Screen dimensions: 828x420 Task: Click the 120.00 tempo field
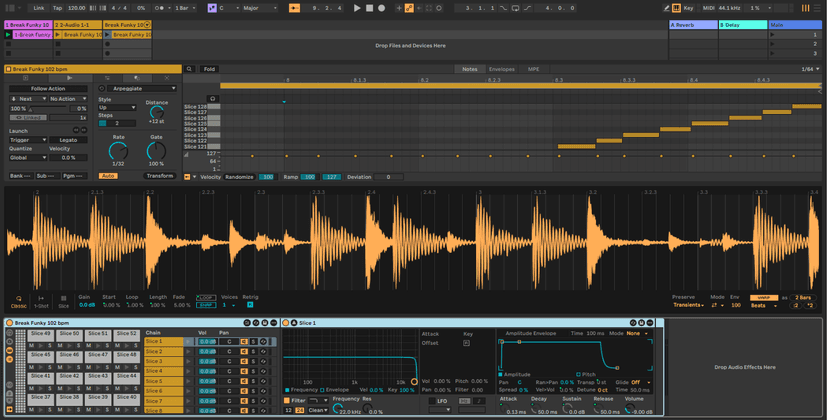click(77, 8)
